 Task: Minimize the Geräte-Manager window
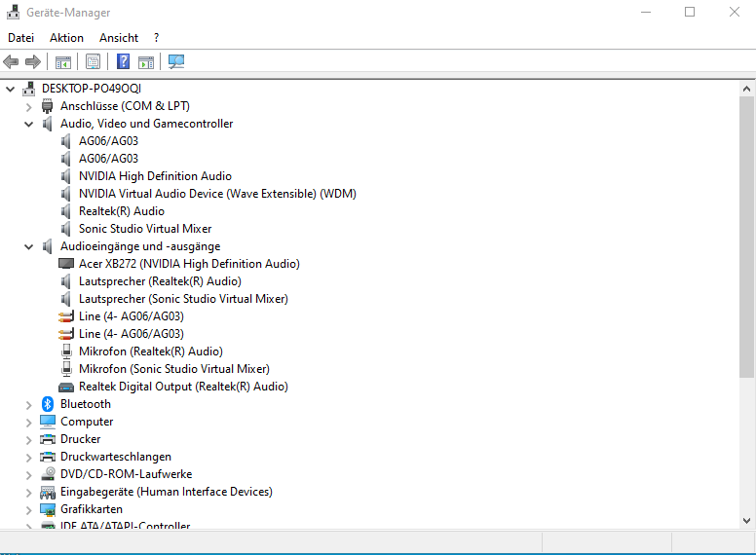(x=646, y=12)
